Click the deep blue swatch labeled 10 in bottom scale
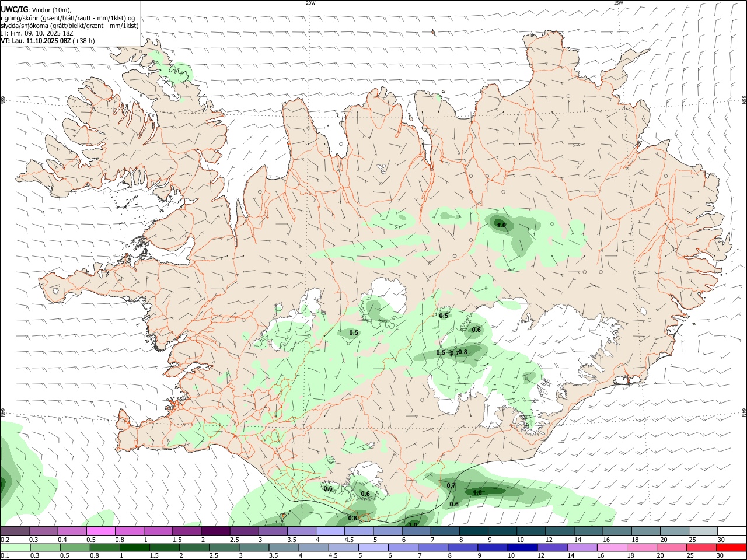Image resolution: width=747 pixels, height=560 pixels. coord(522,547)
